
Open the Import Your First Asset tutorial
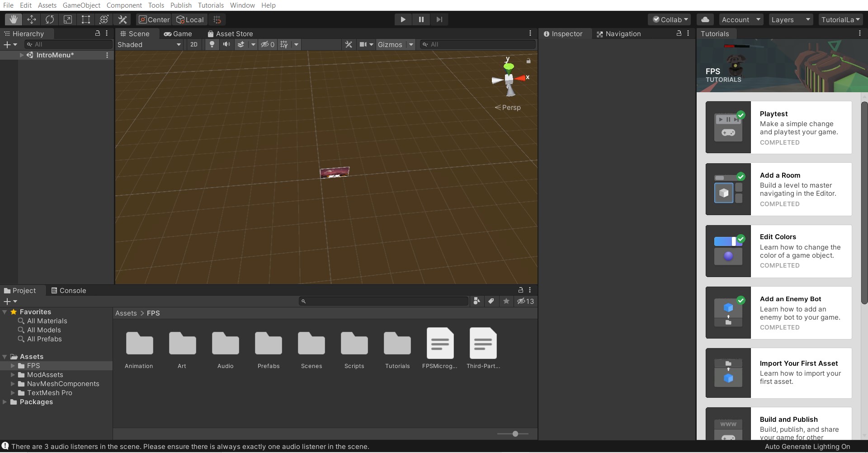tap(778, 373)
